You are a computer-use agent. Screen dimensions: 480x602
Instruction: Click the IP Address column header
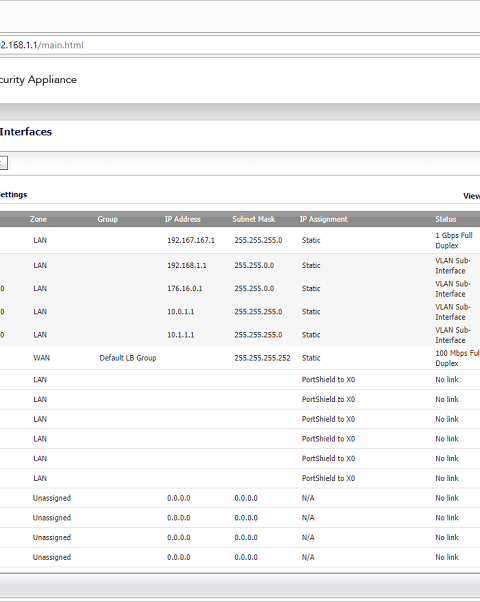[183, 219]
